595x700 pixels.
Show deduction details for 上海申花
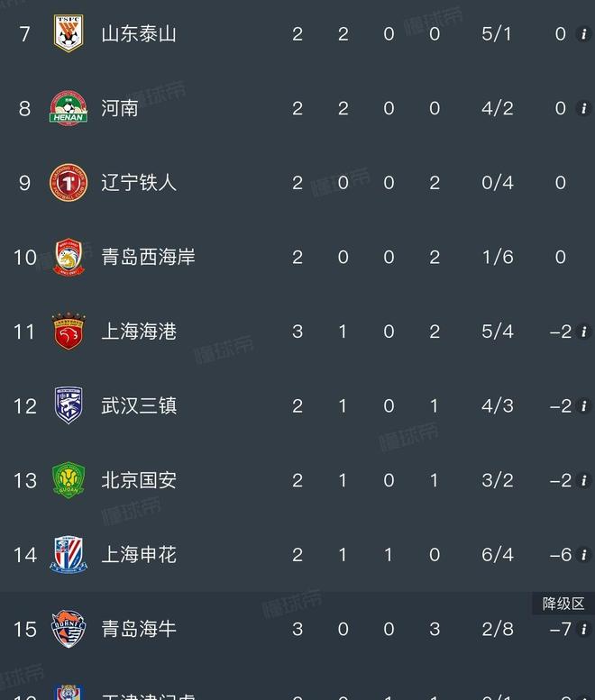pos(583,555)
